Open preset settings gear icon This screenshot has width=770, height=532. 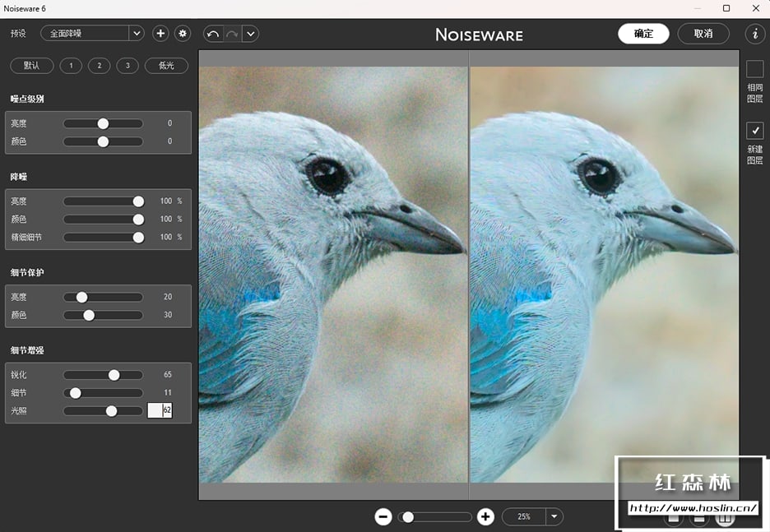pos(183,34)
